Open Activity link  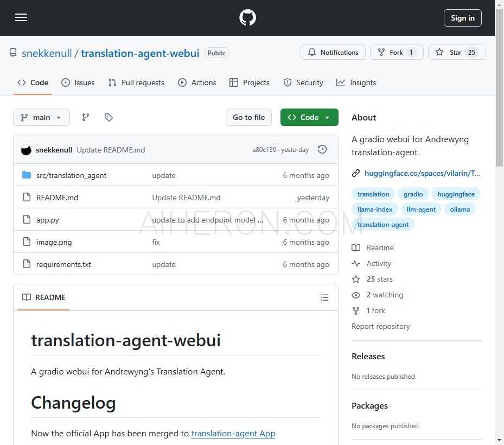[372, 263]
